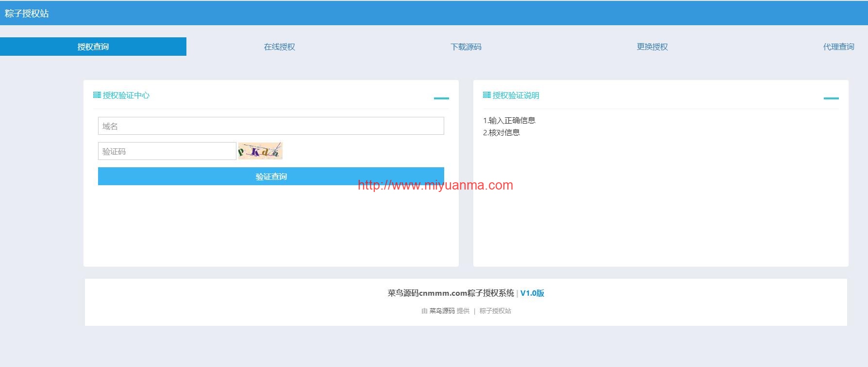This screenshot has width=868, height=367.
Task: Collapse the 授权验证中心 panel
Action: click(x=441, y=98)
